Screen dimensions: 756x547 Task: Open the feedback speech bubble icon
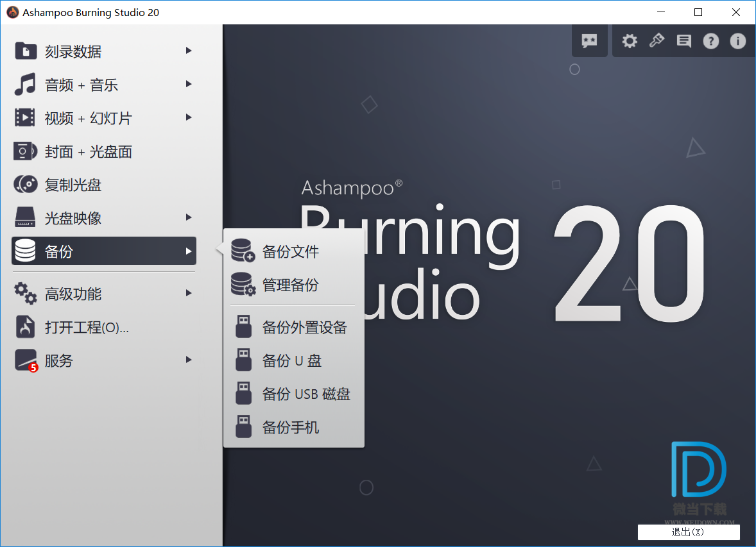[684, 41]
